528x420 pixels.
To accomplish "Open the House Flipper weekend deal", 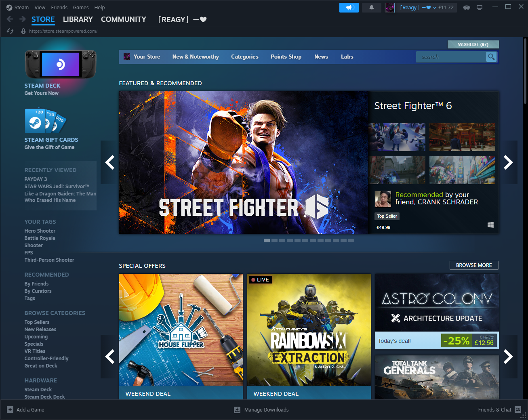I will tap(181, 337).
